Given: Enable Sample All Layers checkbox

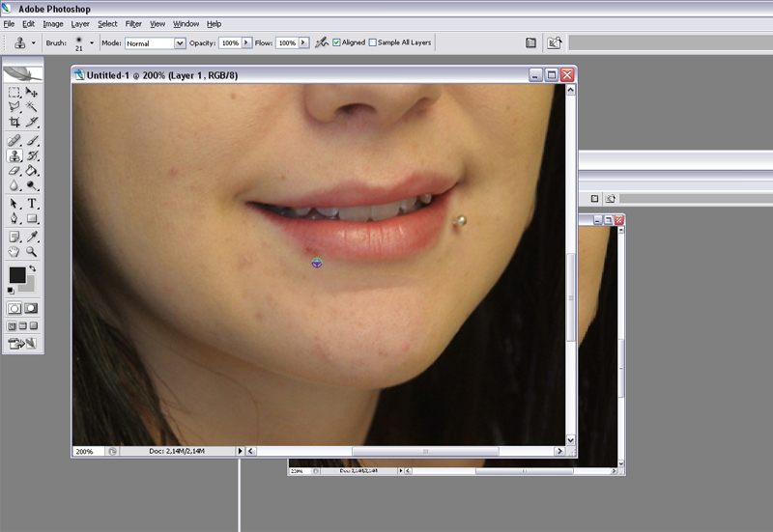Looking at the screenshot, I should pos(373,43).
